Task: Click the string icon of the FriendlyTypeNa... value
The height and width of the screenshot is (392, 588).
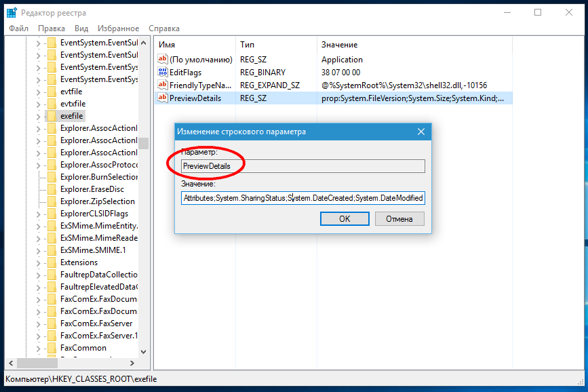Action: pyautogui.click(x=162, y=85)
